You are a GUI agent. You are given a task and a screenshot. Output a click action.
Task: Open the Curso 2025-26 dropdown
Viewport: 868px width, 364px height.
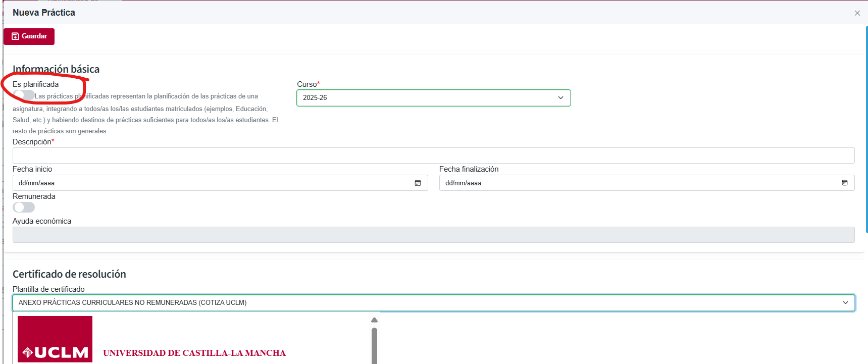433,98
